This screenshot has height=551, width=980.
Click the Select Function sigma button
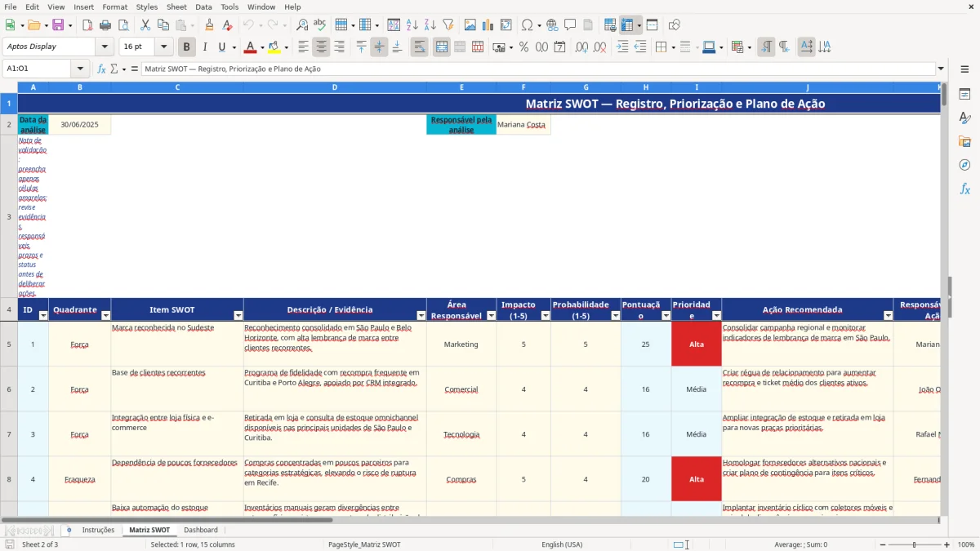[114, 69]
